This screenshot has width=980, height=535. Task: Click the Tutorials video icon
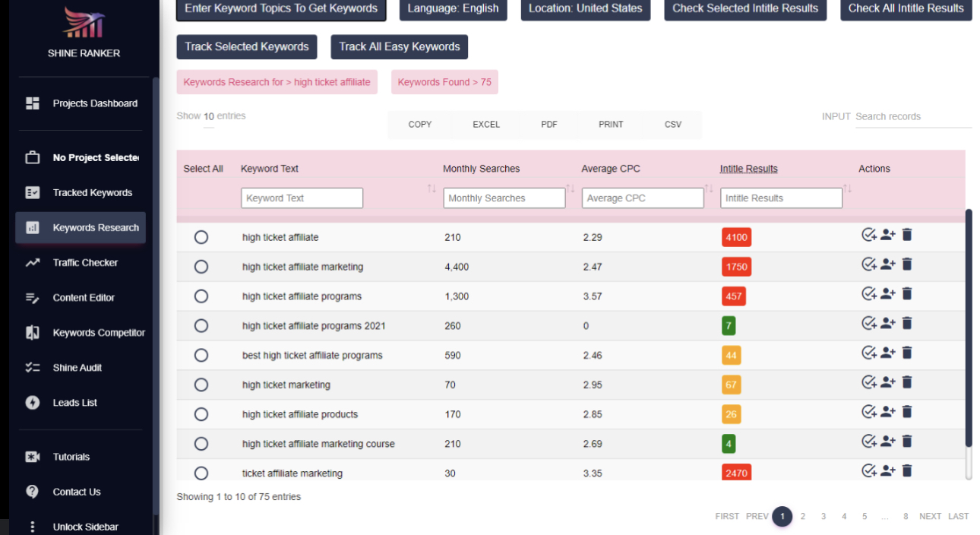(33, 457)
